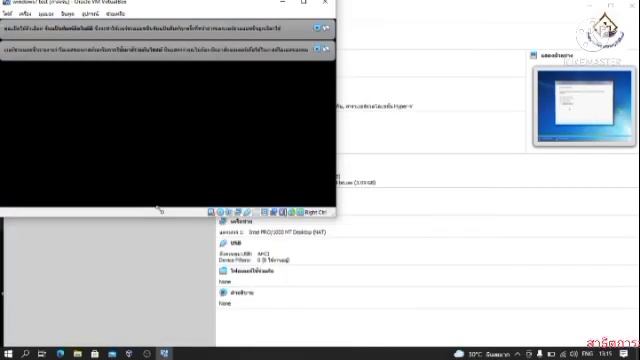The width and height of the screenshot is (640, 360).
Task: Click 'None' under Description section
Action: coord(225,304)
